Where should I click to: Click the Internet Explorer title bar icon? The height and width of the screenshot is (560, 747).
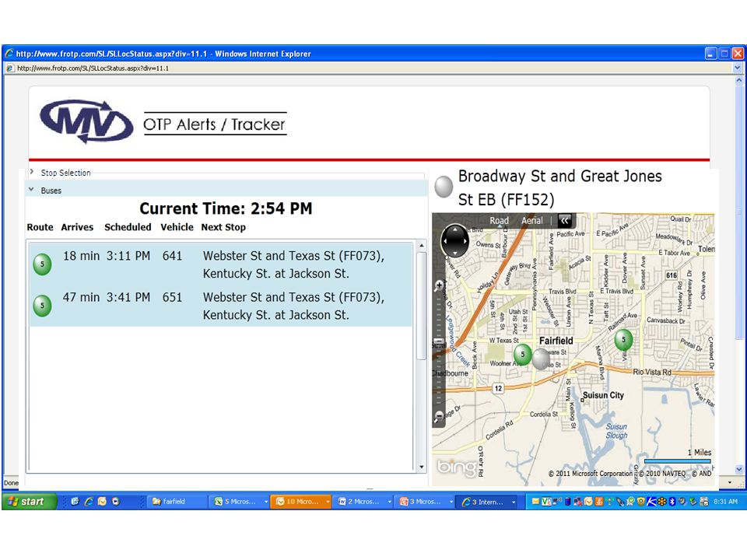point(9,54)
